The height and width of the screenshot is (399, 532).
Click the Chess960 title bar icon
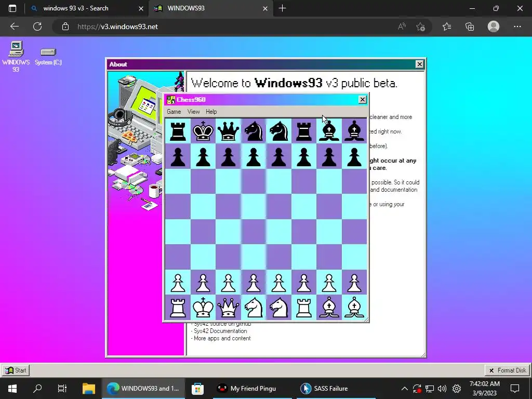tap(170, 99)
